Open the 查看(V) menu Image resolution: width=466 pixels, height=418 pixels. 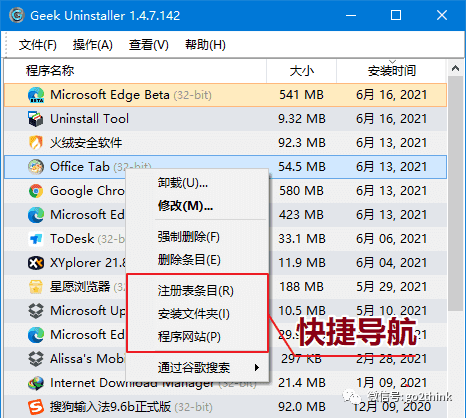(149, 45)
